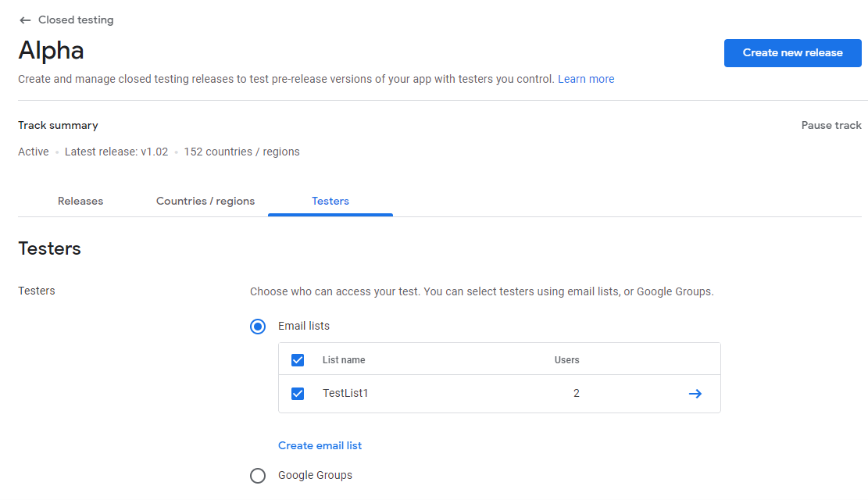Select the Testers tab

click(330, 201)
